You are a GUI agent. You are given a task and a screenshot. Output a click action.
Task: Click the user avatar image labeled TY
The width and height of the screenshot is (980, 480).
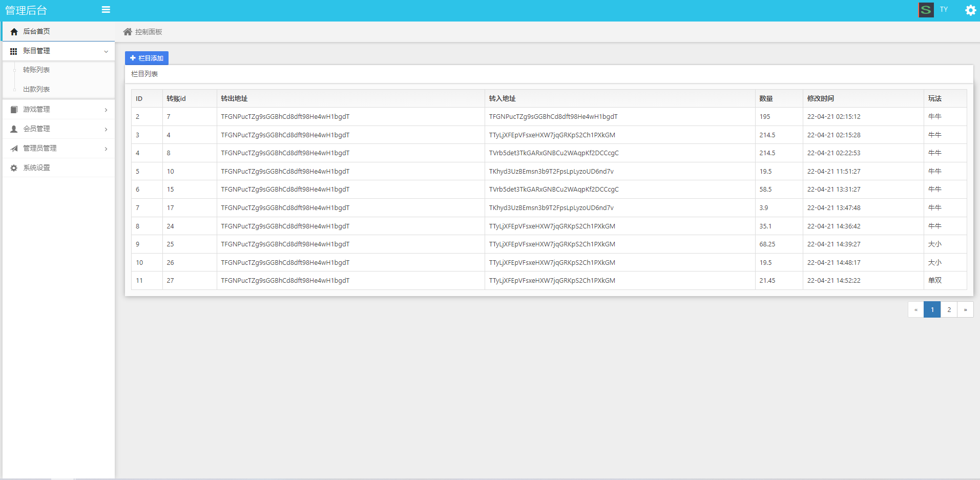coord(926,10)
